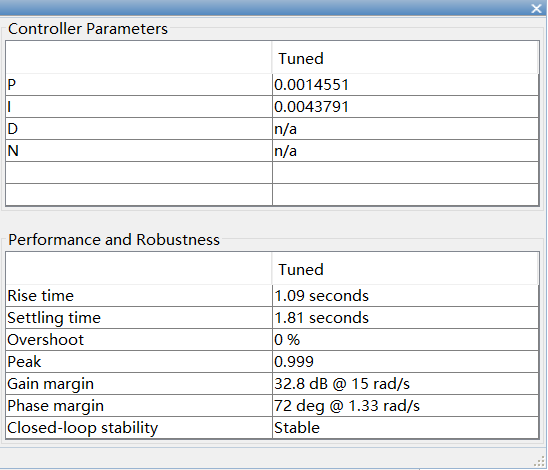Select the P row label

(x=139, y=85)
